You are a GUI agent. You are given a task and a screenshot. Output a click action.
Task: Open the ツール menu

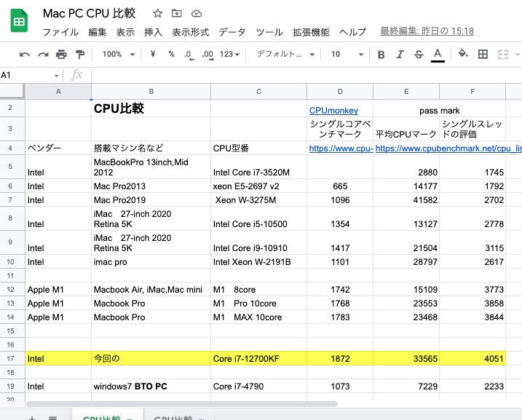coord(269,32)
